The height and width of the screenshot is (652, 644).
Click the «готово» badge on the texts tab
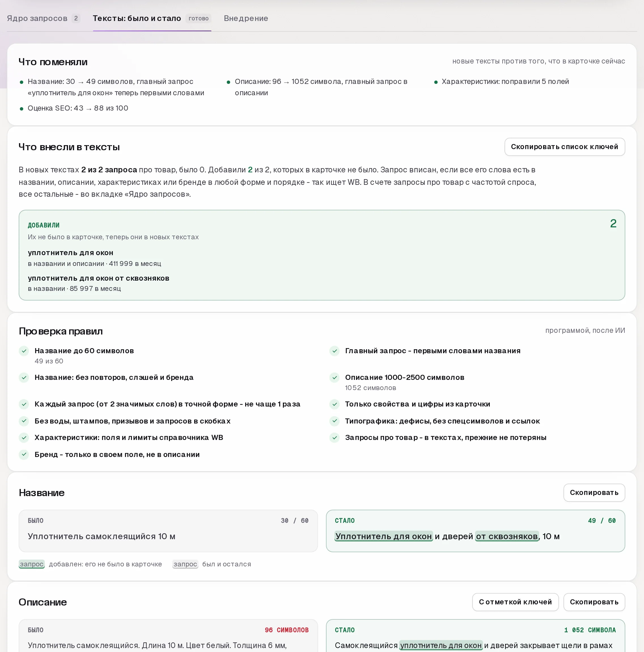coord(198,18)
